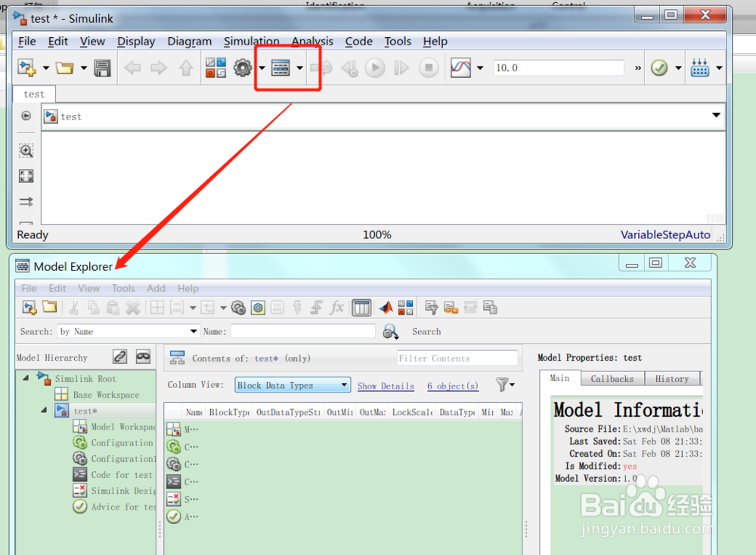
Task: Open the Add menu in Model Explorer
Action: (156, 288)
